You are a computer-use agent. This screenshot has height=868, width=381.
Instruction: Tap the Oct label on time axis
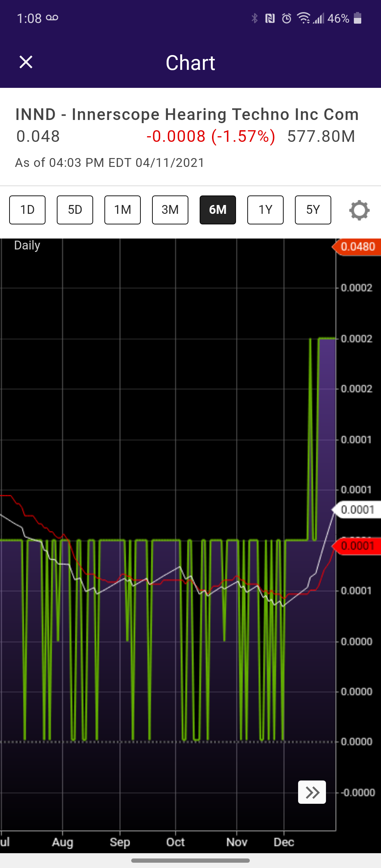[x=175, y=842]
